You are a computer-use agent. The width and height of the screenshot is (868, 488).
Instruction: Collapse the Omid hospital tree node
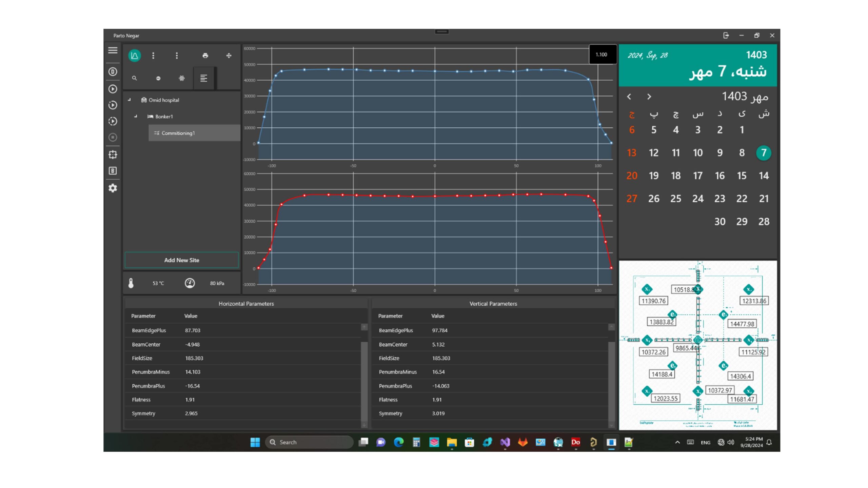click(129, 100)
